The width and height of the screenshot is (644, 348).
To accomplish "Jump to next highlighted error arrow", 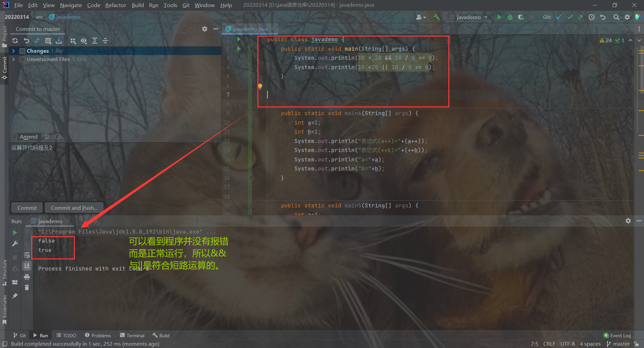I will (x=639, y=40).
